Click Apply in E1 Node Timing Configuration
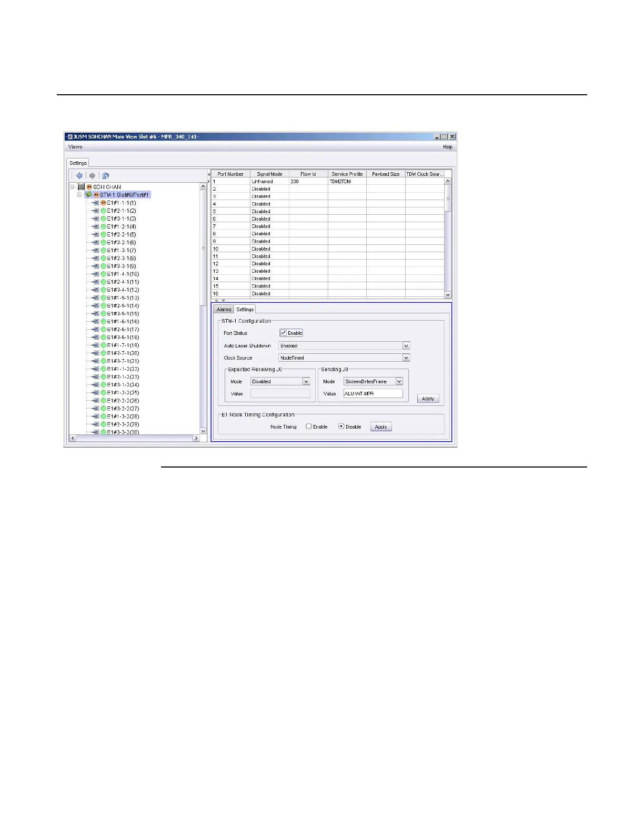Image resolution: width=644 pixels, height=834 pixels. [x=381, y=427]
